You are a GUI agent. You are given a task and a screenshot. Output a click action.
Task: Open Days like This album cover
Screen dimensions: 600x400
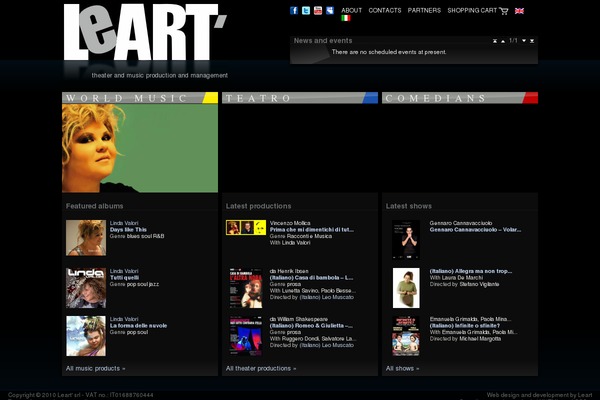[86, 238]
